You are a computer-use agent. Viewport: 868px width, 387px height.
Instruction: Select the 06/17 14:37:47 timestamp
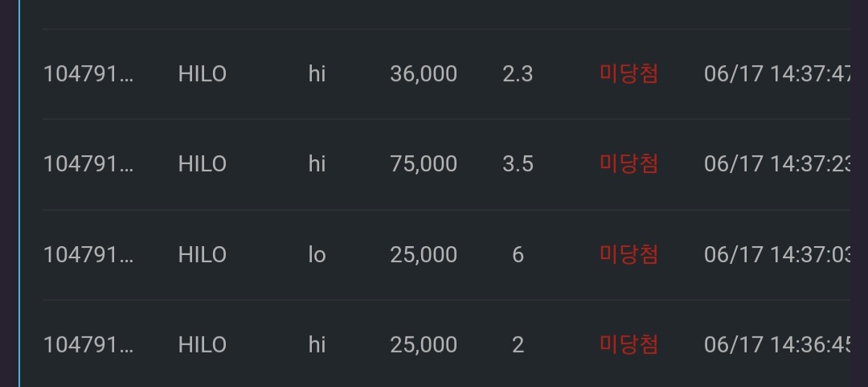click(x=777, y=74)
